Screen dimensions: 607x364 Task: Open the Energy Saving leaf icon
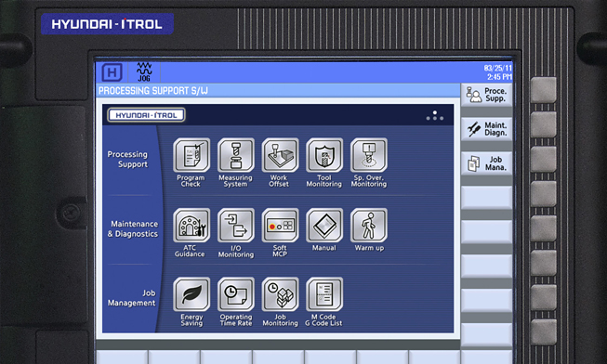pos(191,294)
